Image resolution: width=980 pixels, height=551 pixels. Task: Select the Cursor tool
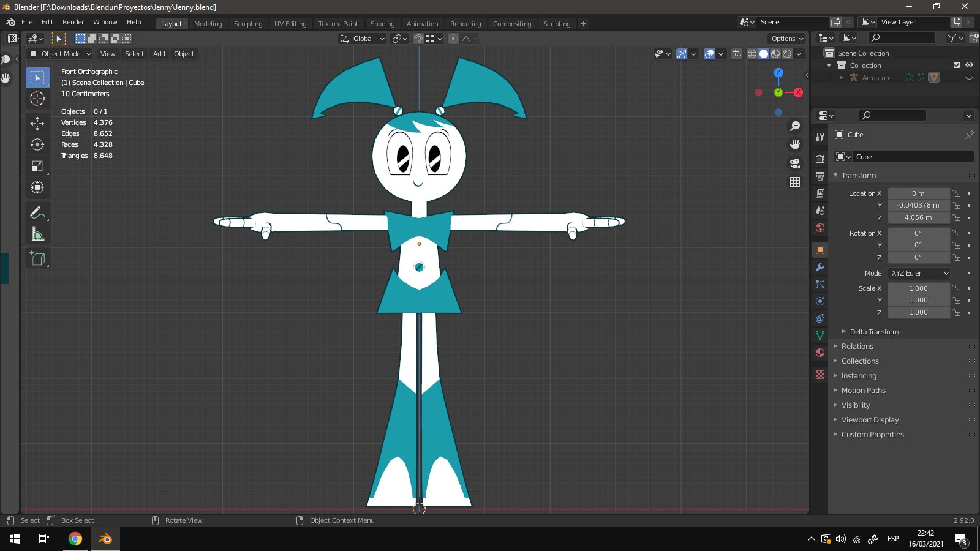[x=37, y=99]
